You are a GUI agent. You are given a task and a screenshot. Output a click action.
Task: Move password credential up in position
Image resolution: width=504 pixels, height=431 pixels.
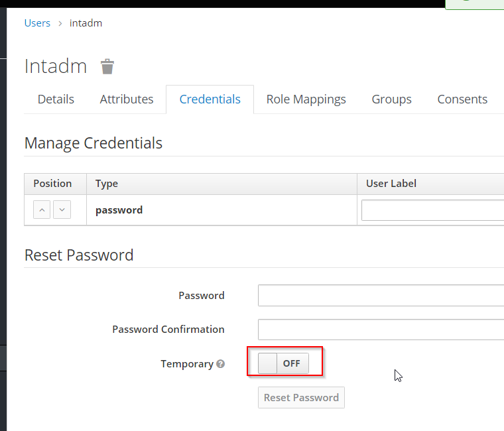tap(42, 210)
